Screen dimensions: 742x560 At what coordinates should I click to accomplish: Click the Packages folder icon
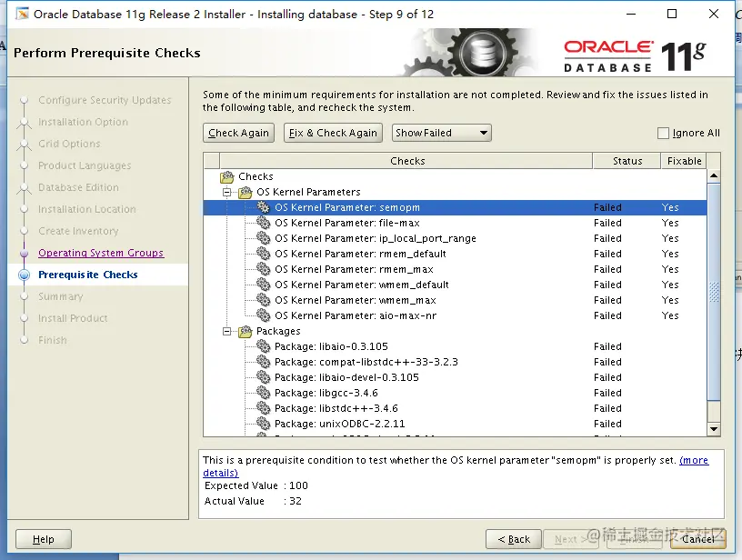(x=246, y=331)
